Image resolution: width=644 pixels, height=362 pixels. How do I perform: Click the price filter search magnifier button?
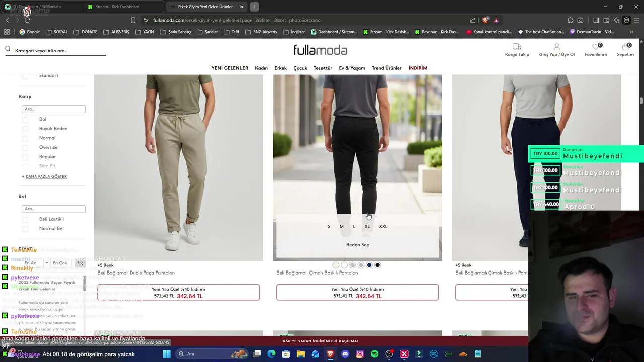[80, 263]
